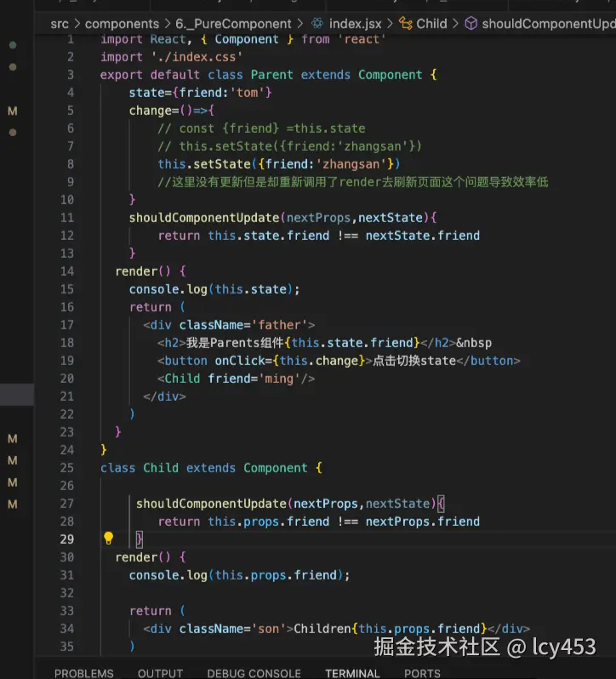This screenshot has height=679, width=616.
Task: Click 'onClick={this.change}' on line 19
Action: point(290,361)
